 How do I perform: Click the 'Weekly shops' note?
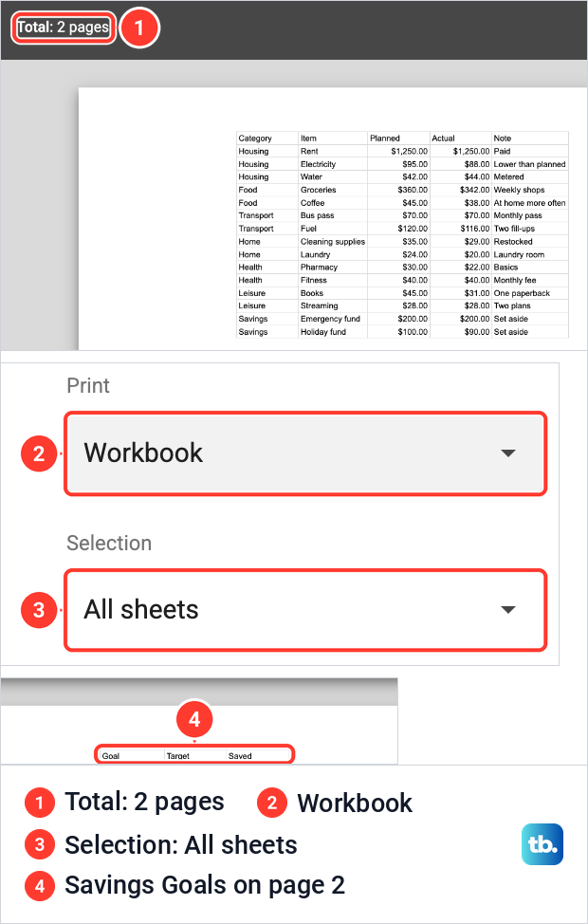click(519, 190)
